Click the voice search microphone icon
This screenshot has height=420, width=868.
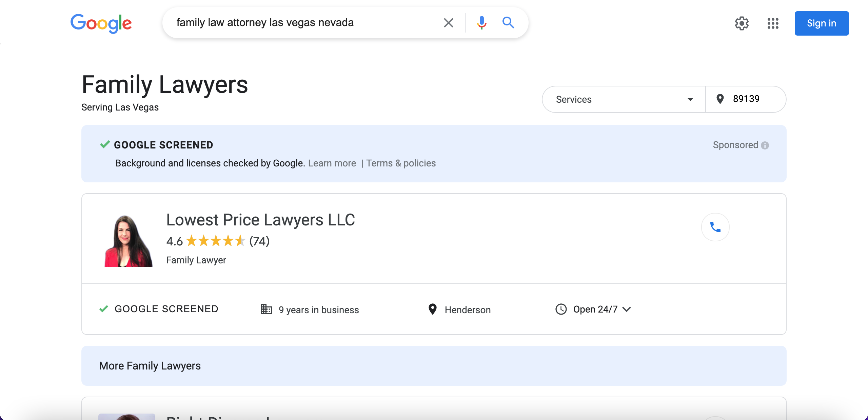click(481, 23)
